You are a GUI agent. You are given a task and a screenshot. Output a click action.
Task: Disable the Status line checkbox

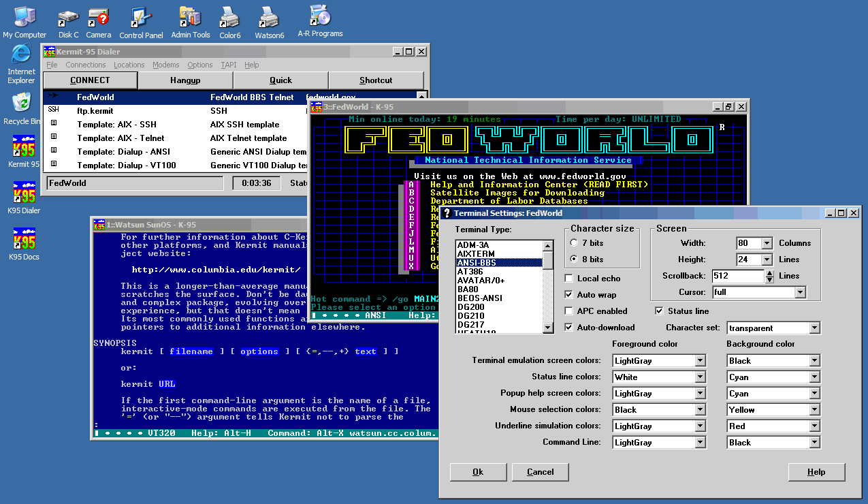pos(658,311)
